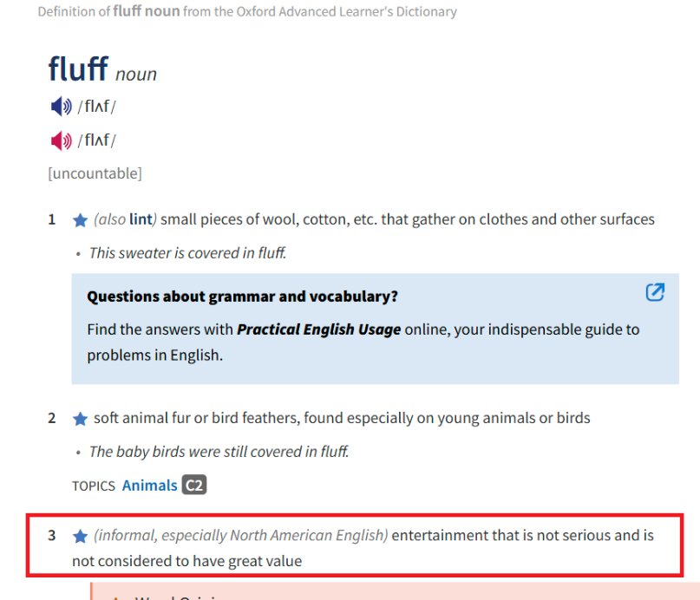
Task: Click the star icon beside definition 1
Action: click(x=81, y=220)
